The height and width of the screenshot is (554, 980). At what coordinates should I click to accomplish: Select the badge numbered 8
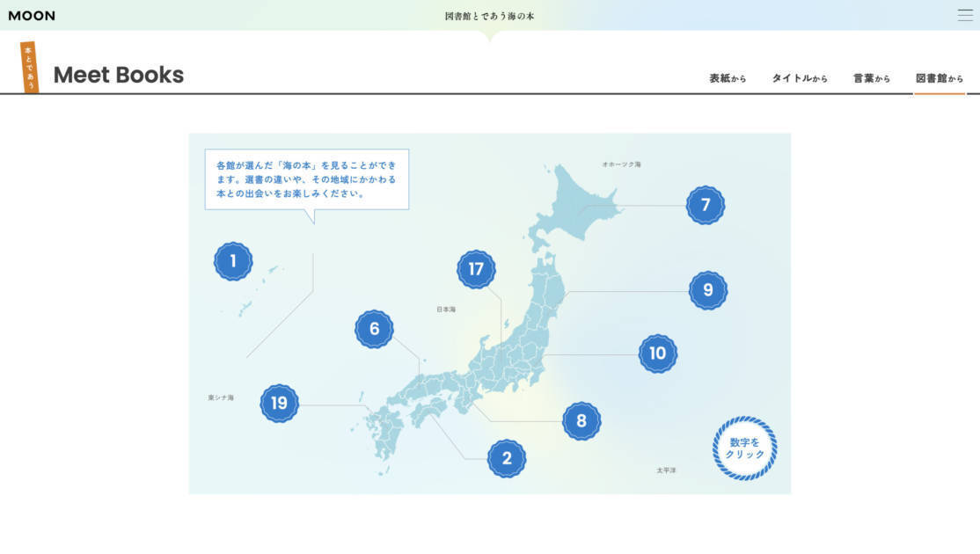click(x=581, y=421)
